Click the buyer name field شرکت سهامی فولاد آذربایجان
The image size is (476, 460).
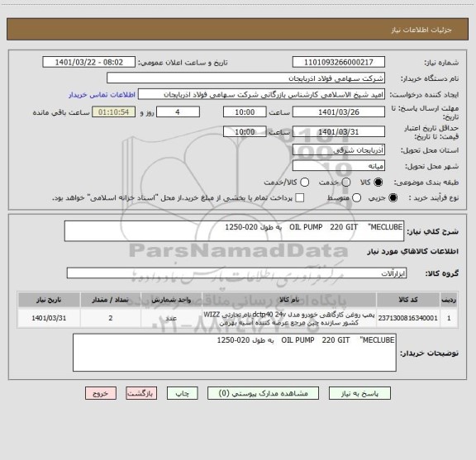(245, 78)
